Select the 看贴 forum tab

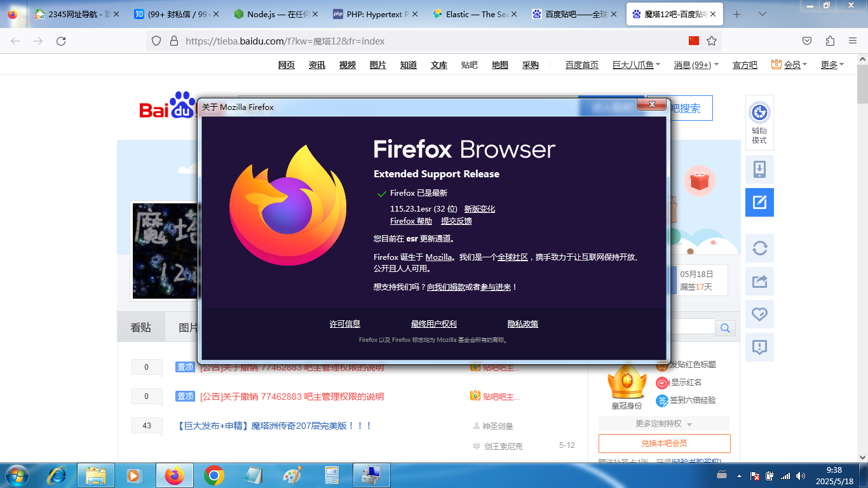coord(141,327)
